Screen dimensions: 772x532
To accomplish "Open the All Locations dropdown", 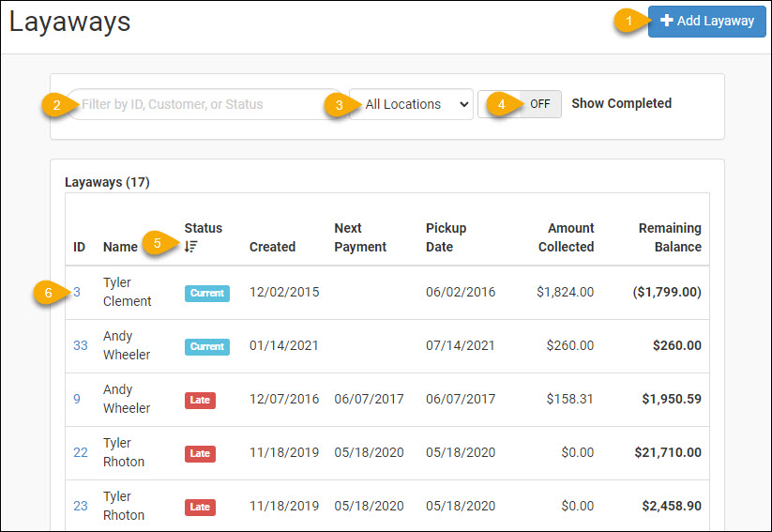I will click(411, 104).
